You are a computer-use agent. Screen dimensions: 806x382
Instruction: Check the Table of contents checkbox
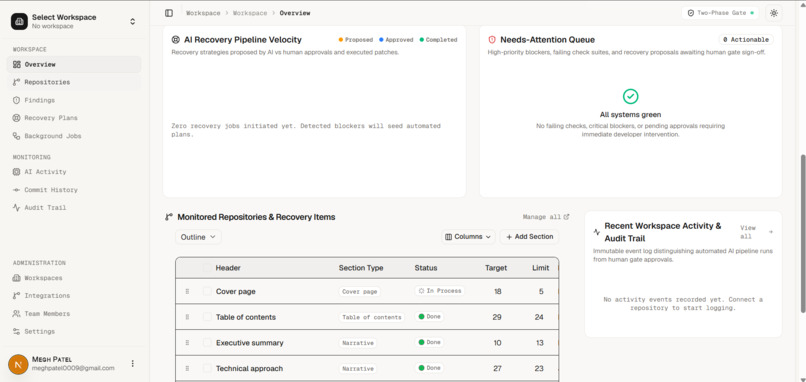click(207, 317)
